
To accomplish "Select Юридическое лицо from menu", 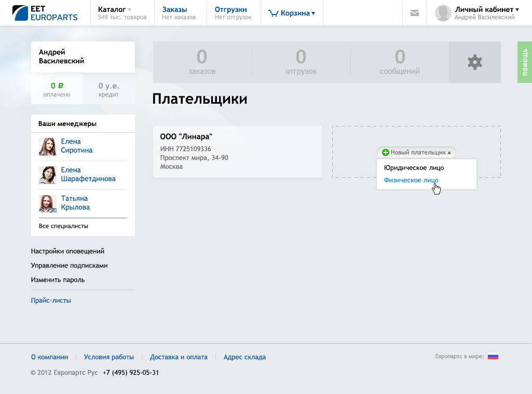I will 414,168.
